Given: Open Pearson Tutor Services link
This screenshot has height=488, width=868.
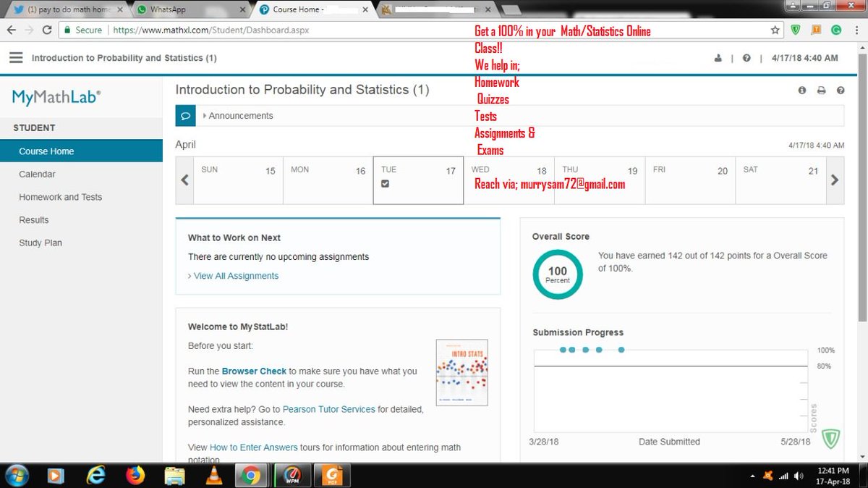Looking at the screenshot, I should (x=328, y=410).
